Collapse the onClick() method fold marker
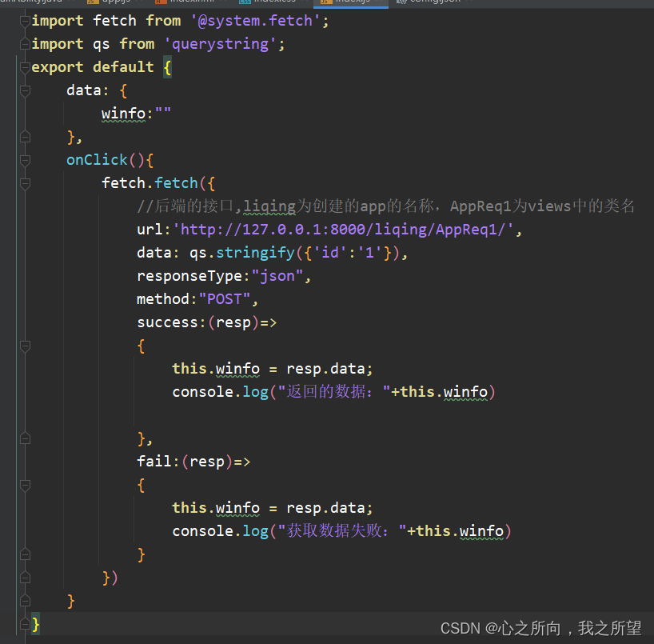Screen dimensions: 654x644 25,160
